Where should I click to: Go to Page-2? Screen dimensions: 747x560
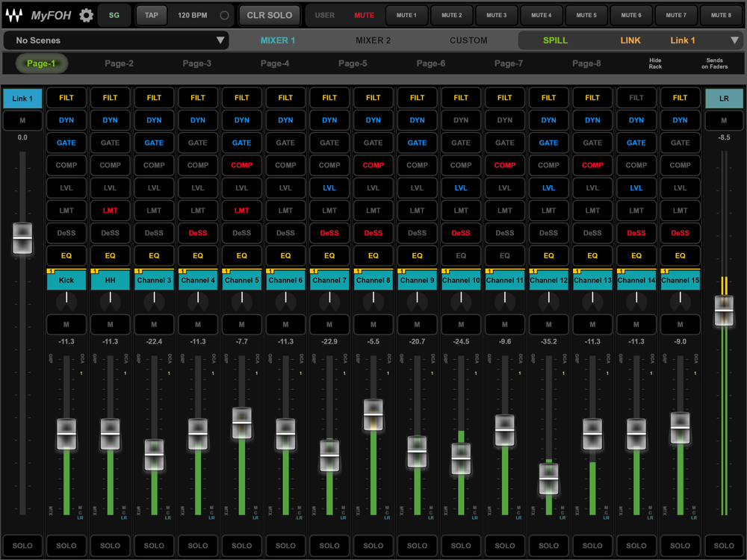pos(119,63)
